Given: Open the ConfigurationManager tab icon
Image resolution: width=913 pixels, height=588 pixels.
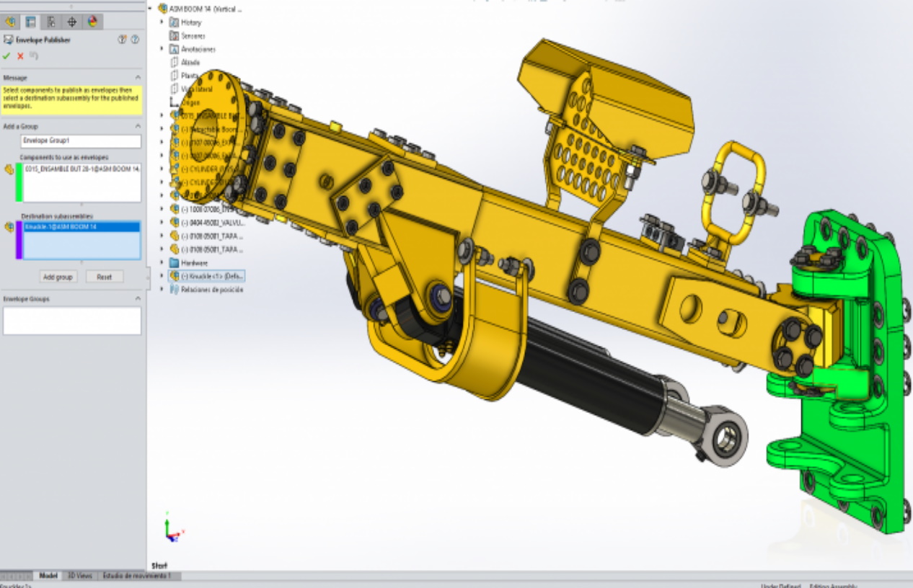Looking at the screenshot, I should click(x=51, y=22).
